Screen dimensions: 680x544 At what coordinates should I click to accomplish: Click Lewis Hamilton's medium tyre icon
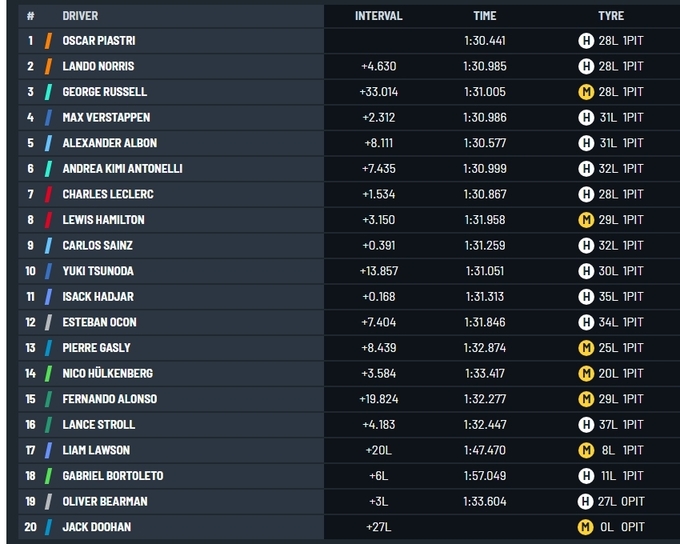point(586,220)
